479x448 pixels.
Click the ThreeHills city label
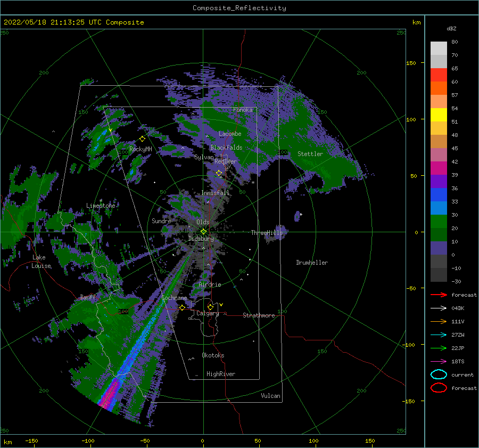coord(267,233)
